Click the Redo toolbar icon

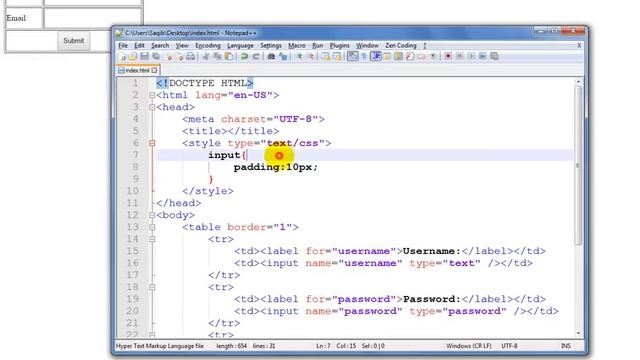pyautogui.click(x=256, y=56)
